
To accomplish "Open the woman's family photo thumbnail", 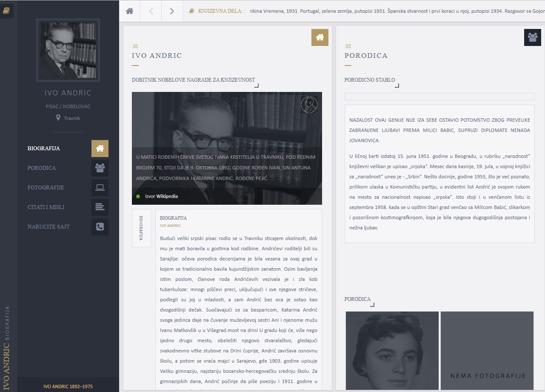I will pos(392,350).
